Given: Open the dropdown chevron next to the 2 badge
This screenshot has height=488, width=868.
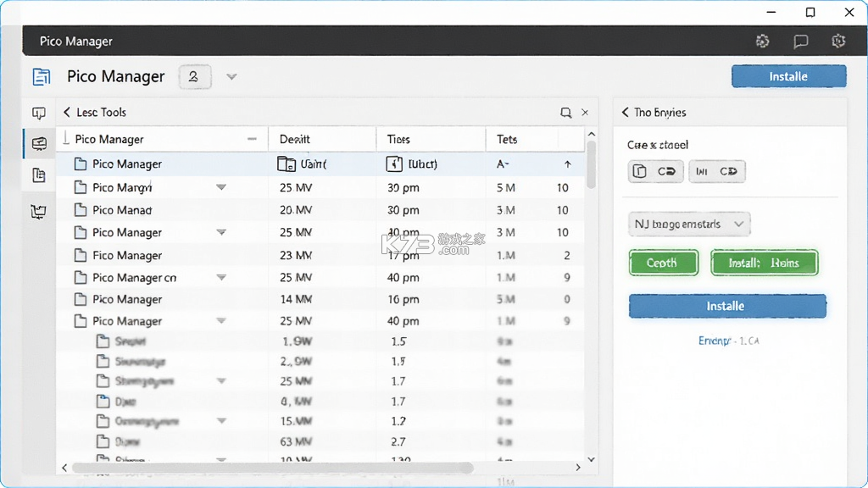Looking at the screenshot, I should (x=231, y=77).
